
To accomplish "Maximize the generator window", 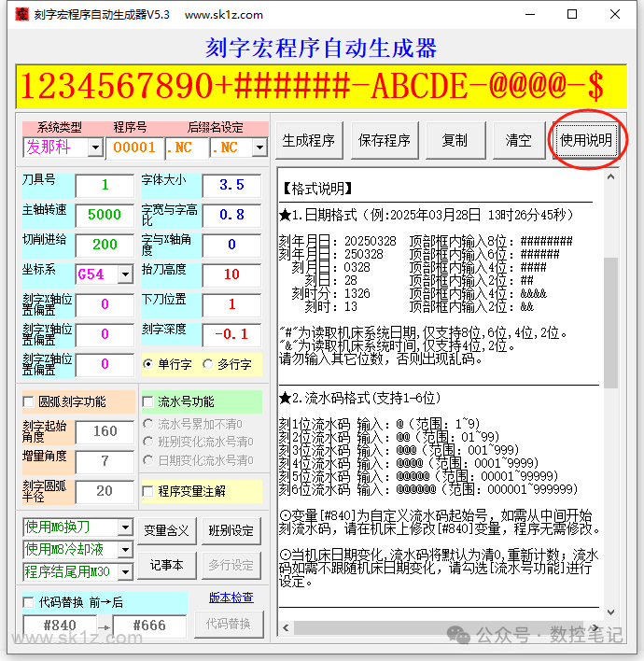I will (x=572, y=14).
